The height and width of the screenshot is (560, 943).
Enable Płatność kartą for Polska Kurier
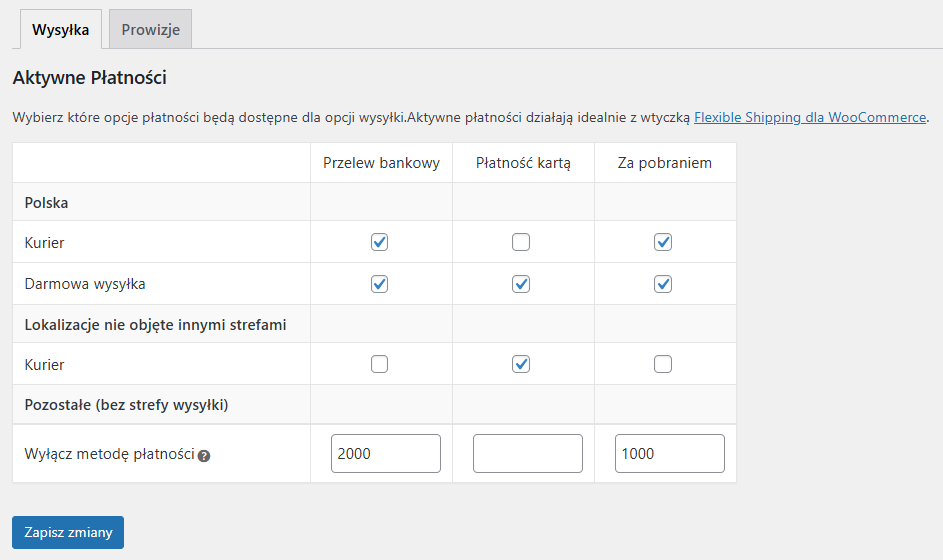tap(521, 242)
